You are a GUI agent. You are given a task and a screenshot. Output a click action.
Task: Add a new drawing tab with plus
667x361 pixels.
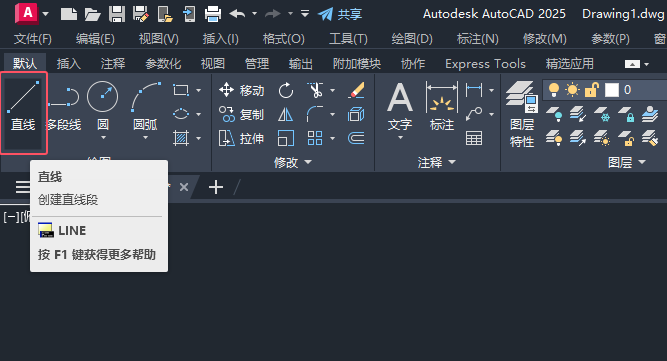tap(216, 187)
